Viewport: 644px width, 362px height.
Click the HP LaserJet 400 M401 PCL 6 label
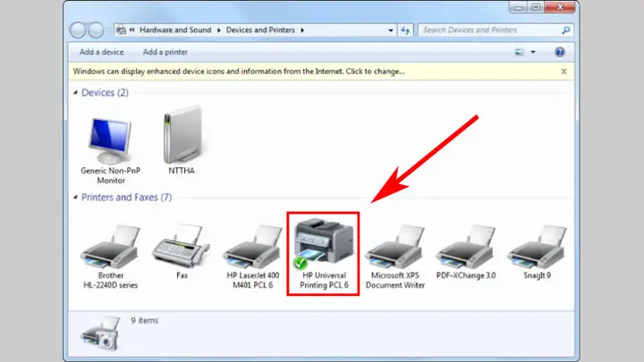click(x=252, y=281)
